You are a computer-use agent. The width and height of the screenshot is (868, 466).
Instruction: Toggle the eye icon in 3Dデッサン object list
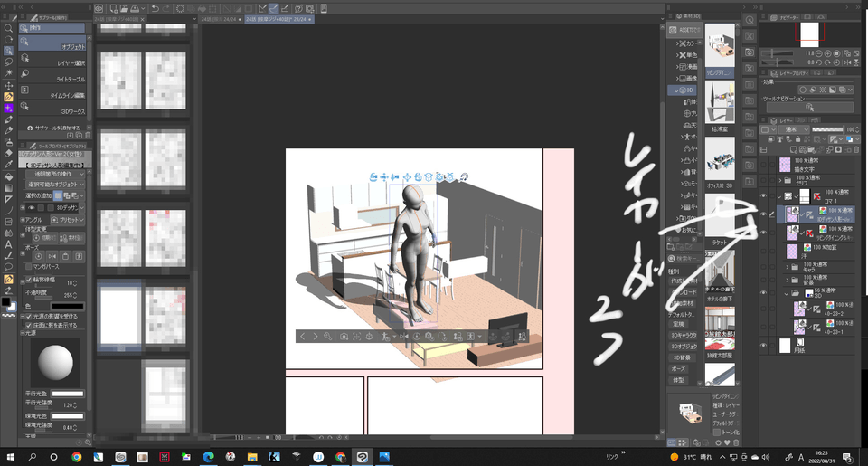click(31, 208)
